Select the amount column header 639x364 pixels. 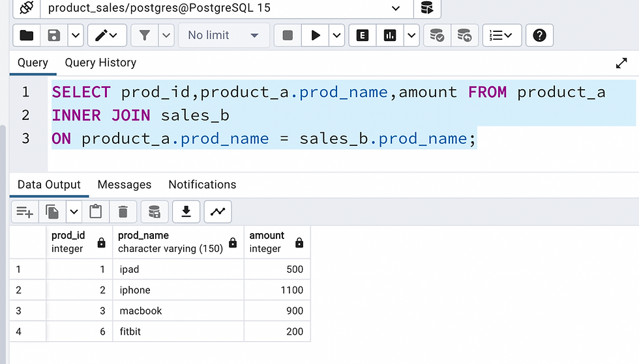(277, 242)
